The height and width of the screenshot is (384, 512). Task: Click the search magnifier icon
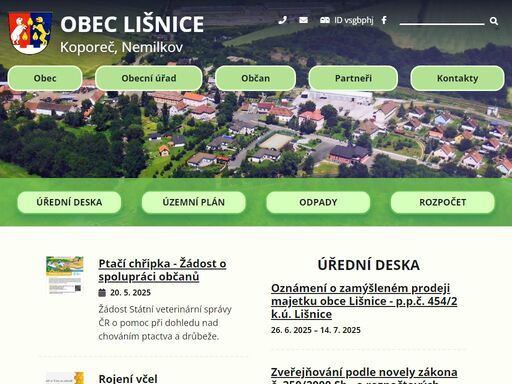pyautogui.click(x=494, y=21)
